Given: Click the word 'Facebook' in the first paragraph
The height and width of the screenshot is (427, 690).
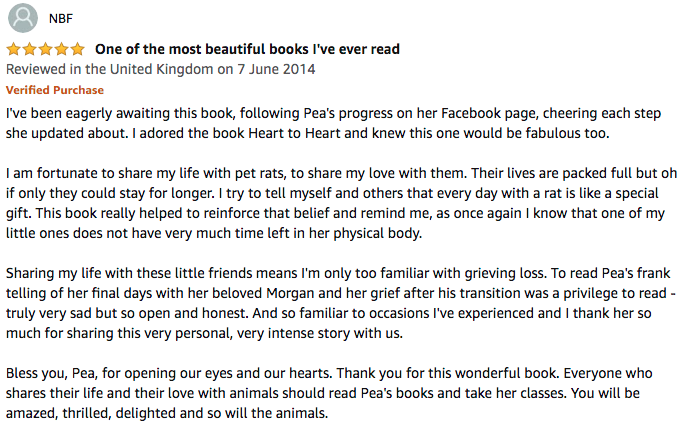Looking at the screenshot, I should coord(471,113).
